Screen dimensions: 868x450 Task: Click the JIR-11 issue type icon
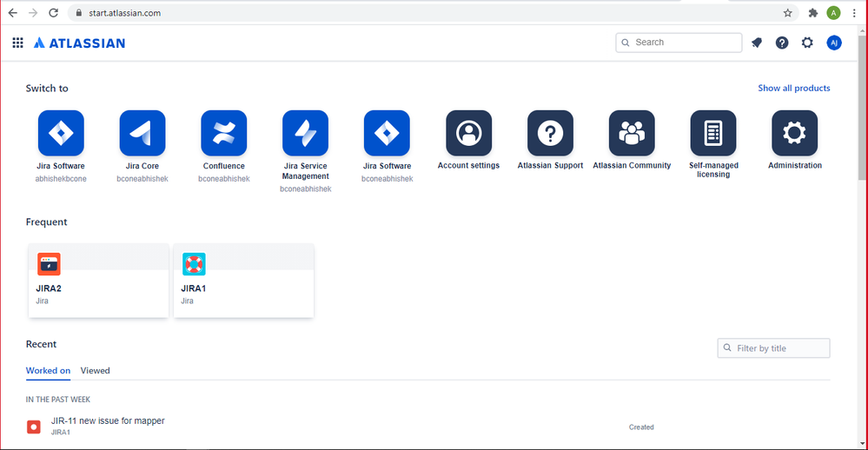tap(34, 427)
